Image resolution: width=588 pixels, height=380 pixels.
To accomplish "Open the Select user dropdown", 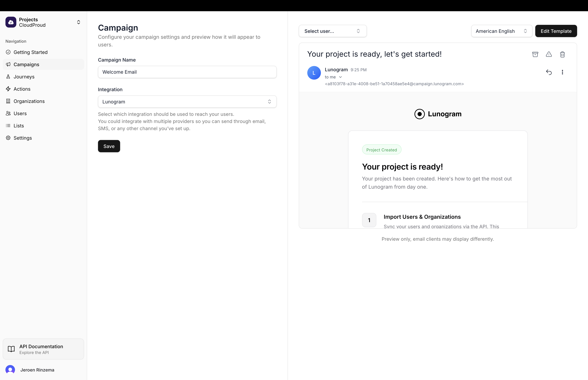I will [x=332, y=31].
